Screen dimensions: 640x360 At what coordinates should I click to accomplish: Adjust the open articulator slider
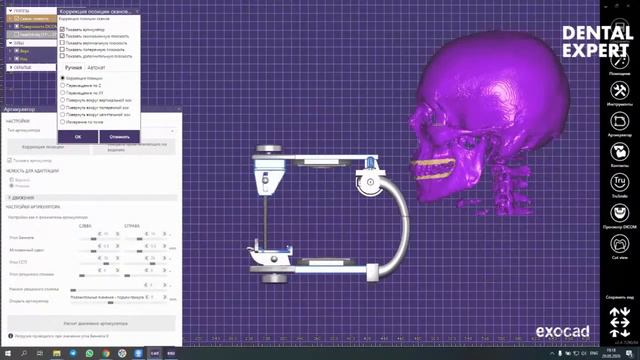[110, 303]
